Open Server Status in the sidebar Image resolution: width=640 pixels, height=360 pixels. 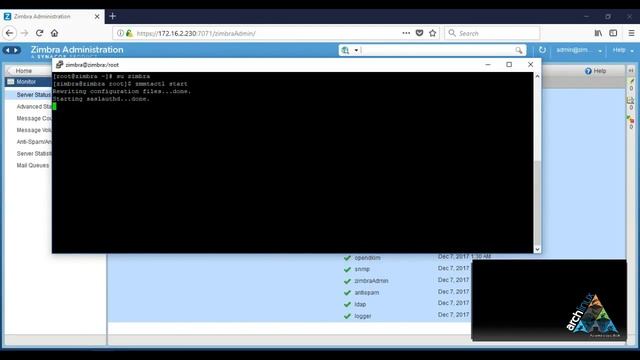pos(33,95)
